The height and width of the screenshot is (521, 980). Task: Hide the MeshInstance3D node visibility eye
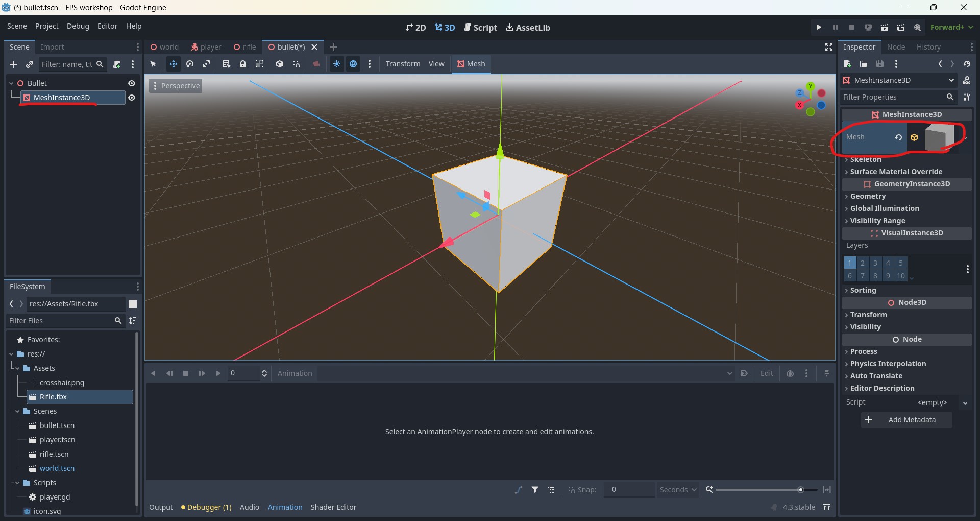(132, 98)
